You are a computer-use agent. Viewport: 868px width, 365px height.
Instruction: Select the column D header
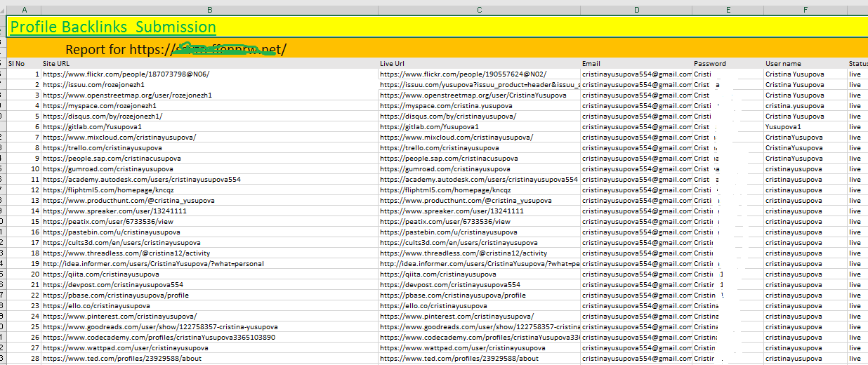636,10
